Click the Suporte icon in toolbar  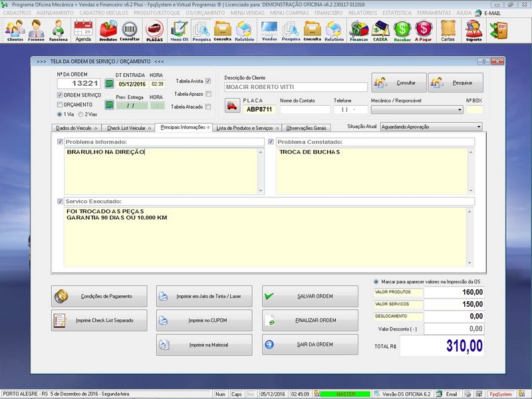pyautogui.click(x=473, y=30)
